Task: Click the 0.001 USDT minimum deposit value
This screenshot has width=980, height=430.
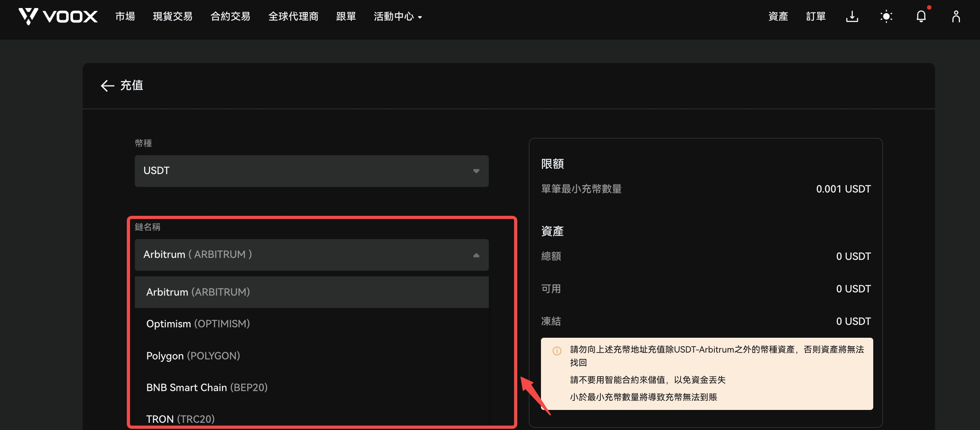Action: coord(843,189)
